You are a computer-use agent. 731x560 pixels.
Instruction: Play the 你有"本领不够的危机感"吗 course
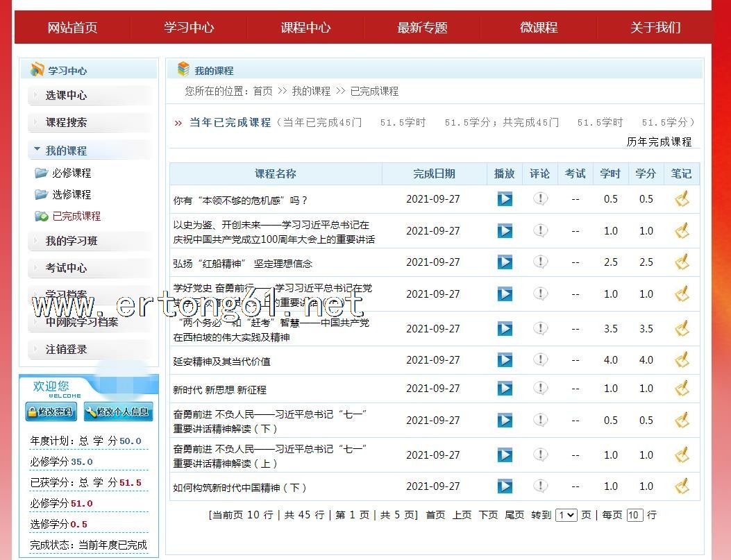click(x=505, y=199)
